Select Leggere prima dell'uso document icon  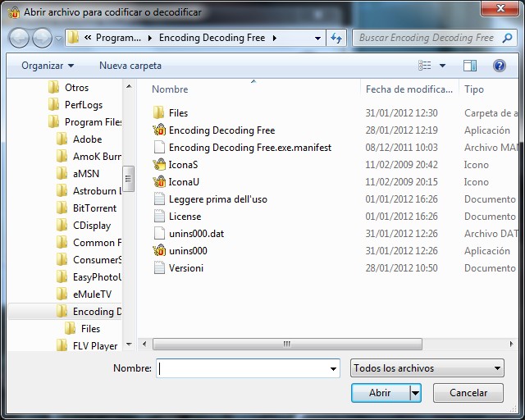159,199
